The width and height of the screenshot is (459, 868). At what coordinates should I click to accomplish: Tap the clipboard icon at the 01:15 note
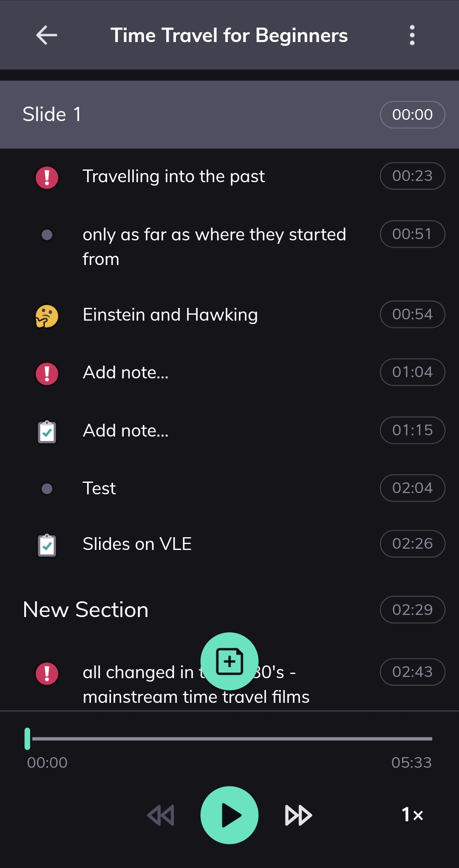click(47, 432)
